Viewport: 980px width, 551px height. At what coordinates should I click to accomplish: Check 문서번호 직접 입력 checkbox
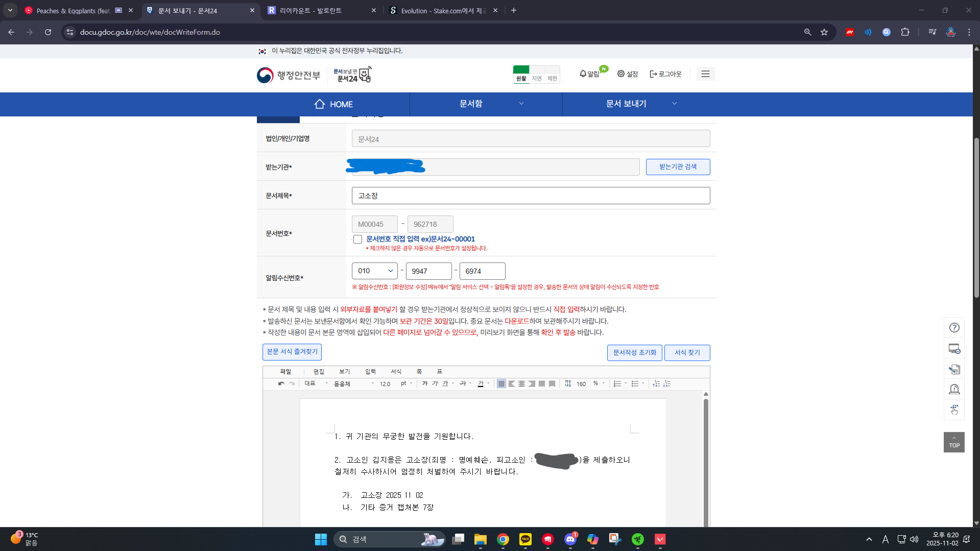pos(357,239)
